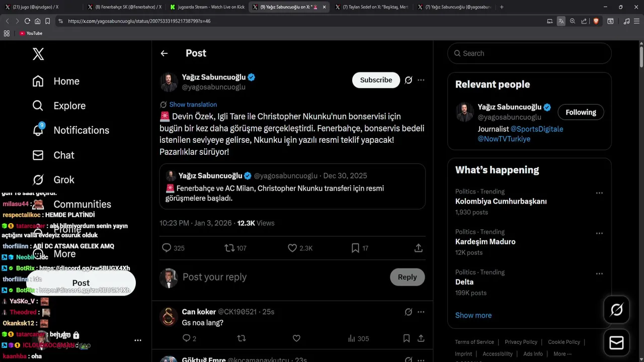Viewport: 644px width, 362px height.
Task: Open more options on Can koker's reply
Action: pyautogui.click(x=421, y=312)
